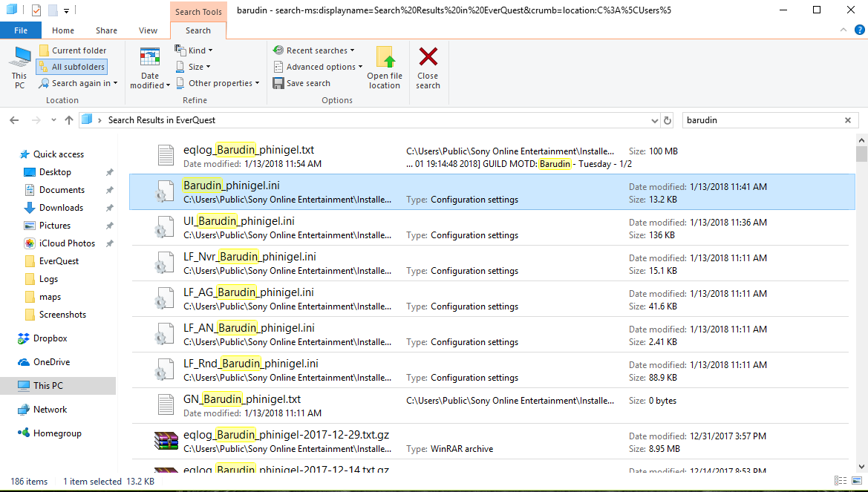Toggle All subfolders search scope
868x492 pixels.
click(x=71, y=67)
